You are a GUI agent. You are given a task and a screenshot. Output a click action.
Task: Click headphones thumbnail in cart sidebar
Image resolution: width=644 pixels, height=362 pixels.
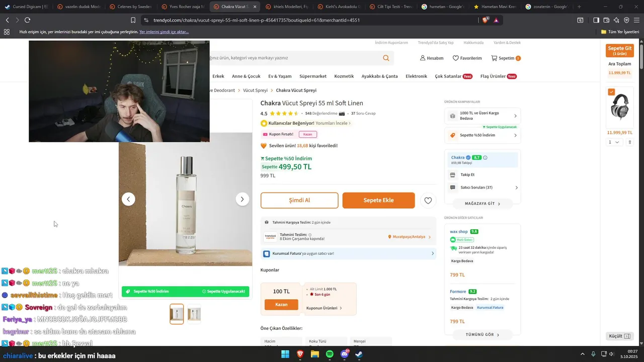[x=620, y=107]
